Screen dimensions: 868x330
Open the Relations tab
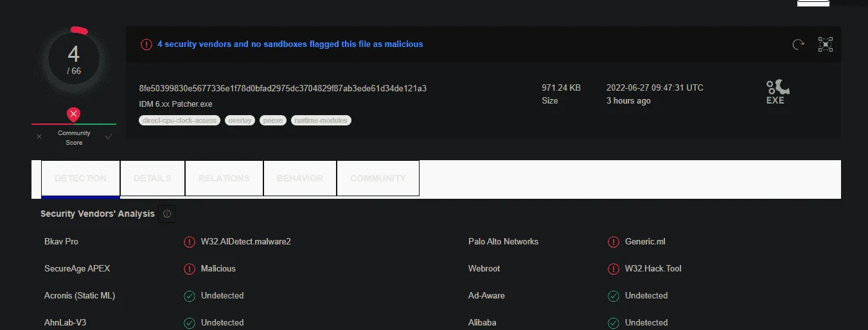[224, 178]
